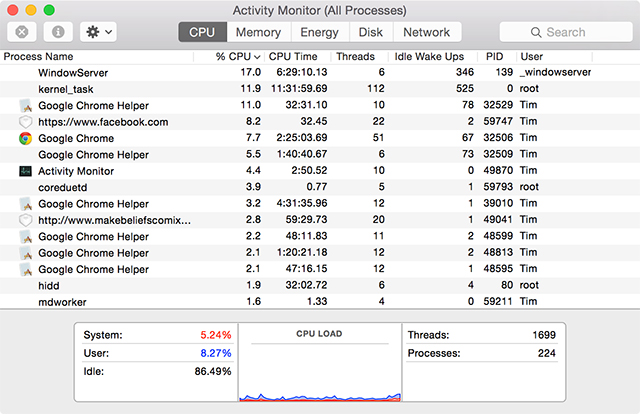Click icon of Google Chrome Helper PID 39010

tap(25, 204)
